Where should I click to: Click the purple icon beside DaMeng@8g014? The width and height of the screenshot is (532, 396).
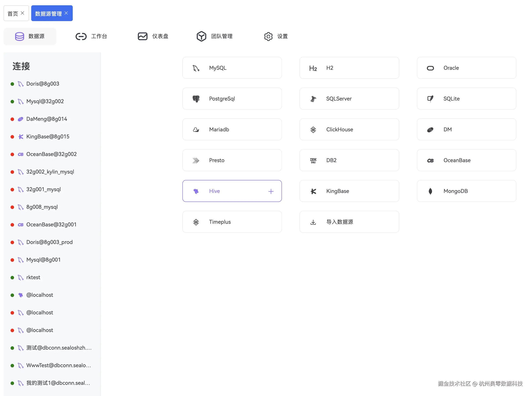click(x=21, y=119)
